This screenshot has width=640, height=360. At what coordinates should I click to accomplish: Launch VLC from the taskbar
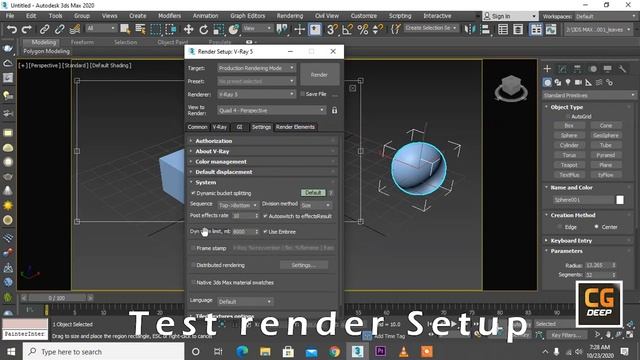[x=404, y=351]
